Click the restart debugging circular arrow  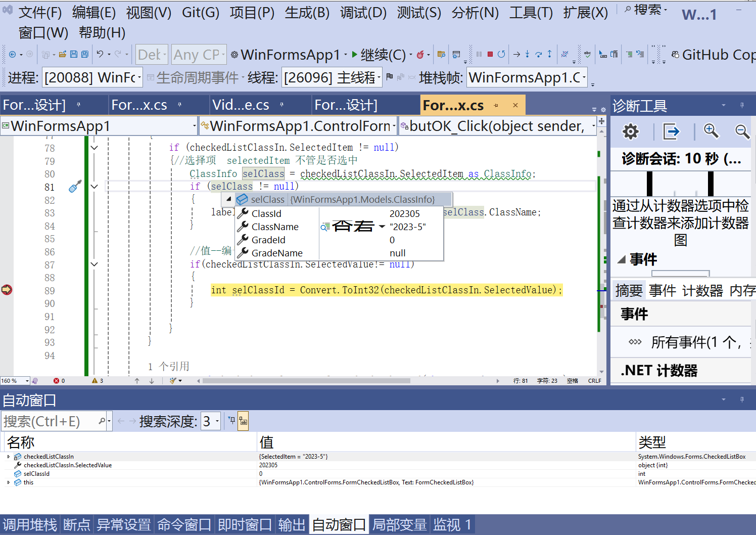coord(501,54)
